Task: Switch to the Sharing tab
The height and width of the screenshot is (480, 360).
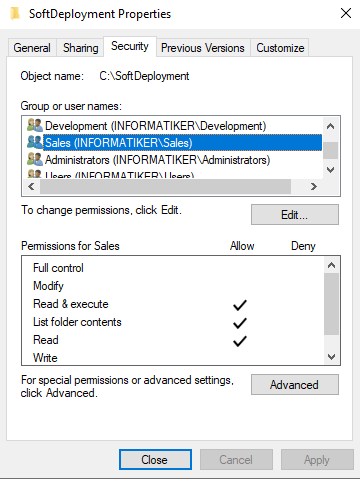Action: pos(80,48)
